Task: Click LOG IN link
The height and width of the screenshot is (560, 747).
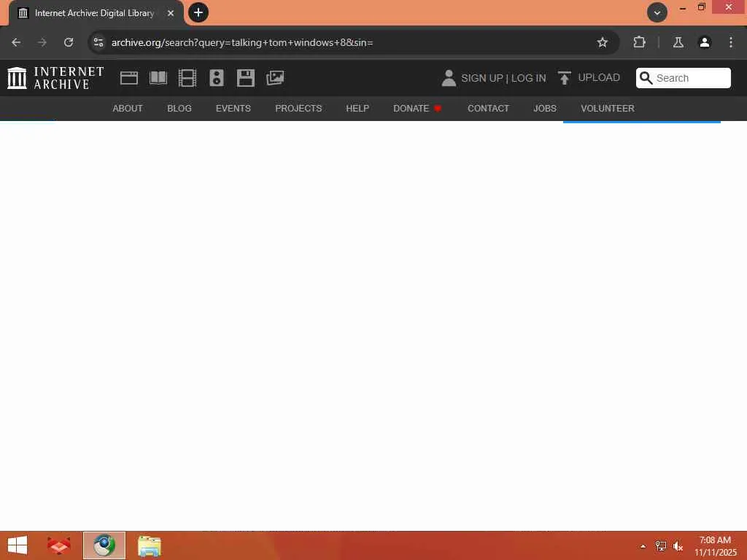Action: coord(528,78)
